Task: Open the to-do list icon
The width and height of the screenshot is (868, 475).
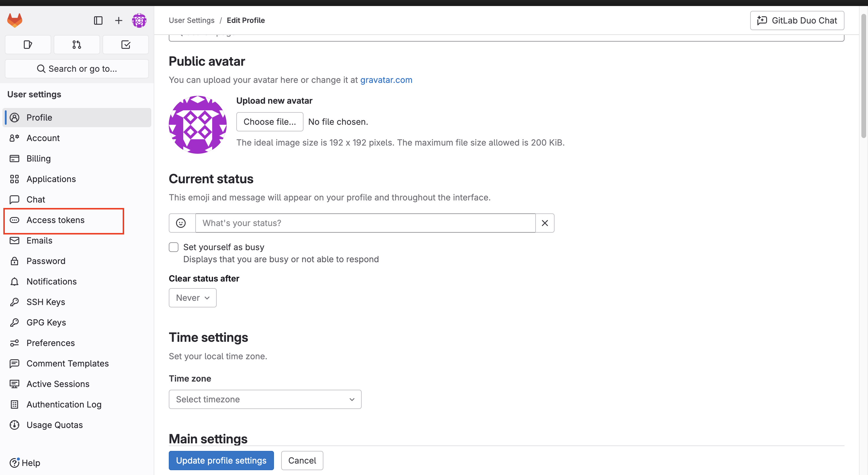Action: point(126,45)
